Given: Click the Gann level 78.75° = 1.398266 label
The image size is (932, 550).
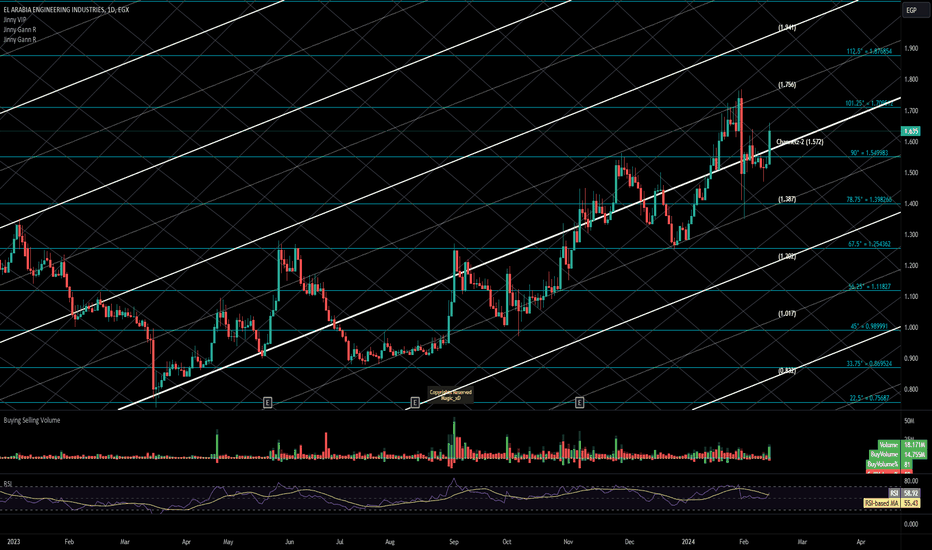Looking at the screenshot, I should (x=869, y=200).
